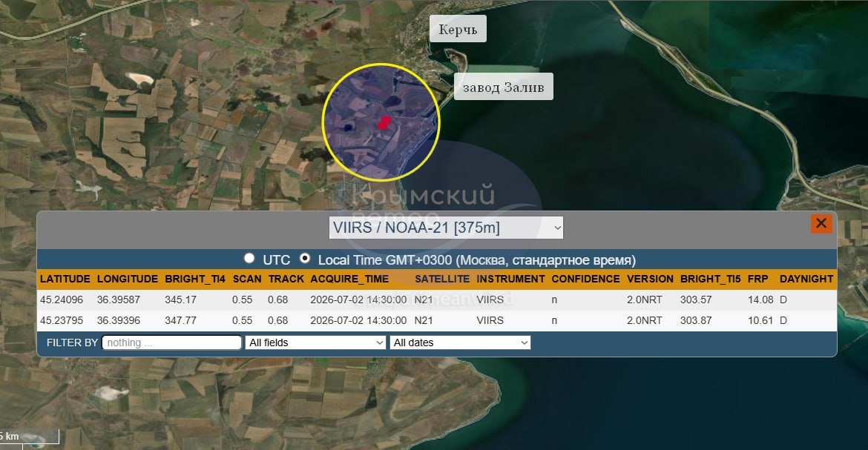Expand the All dates filter dropdown
868x450 pixels.
tap(460, 343)
